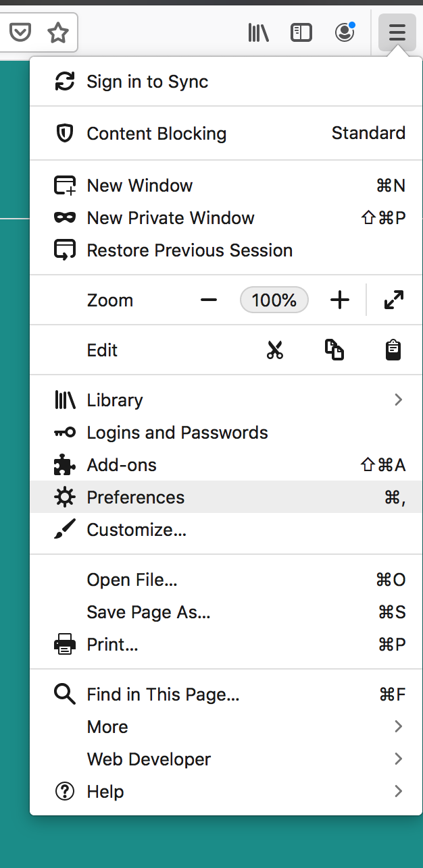
Task: Click the Save to Pocket icon
Action: [20, 32]
